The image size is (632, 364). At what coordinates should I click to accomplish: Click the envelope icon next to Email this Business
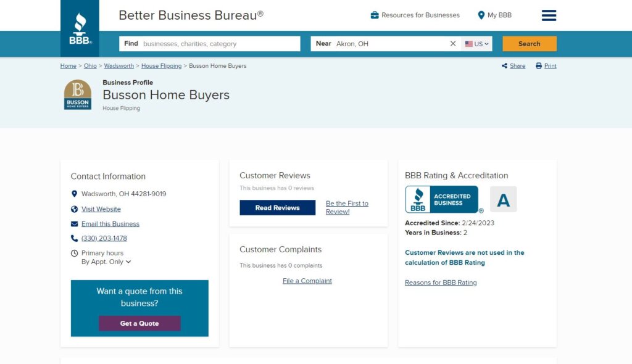(x=74, y=224)
